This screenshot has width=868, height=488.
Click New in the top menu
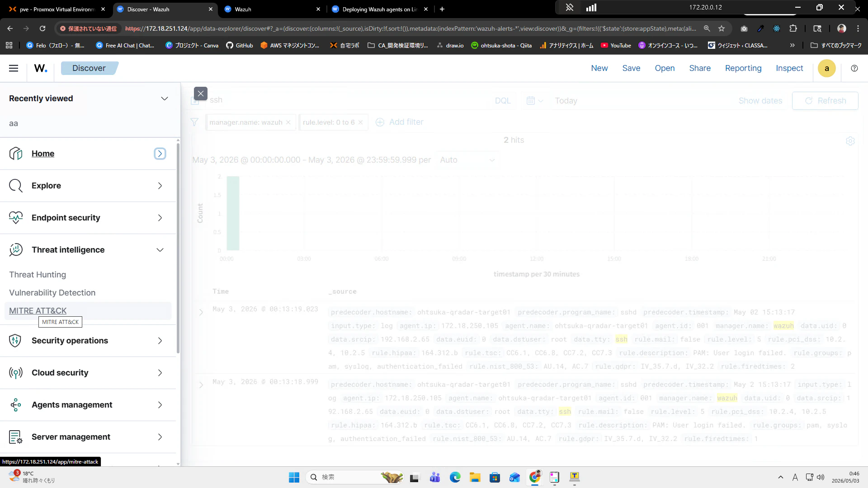coord(599,68)
